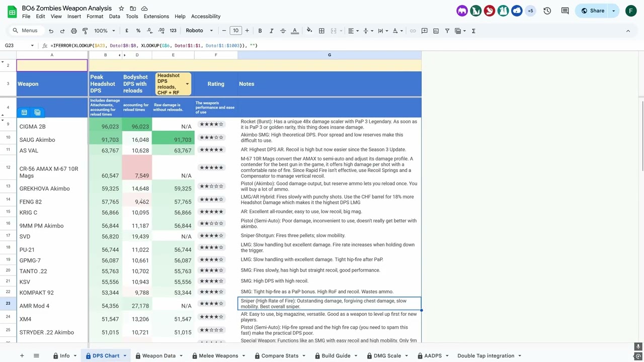Image resolution: width=644 pixels, height=362 pixels.
Task: Switch to the Double Tap integration tab
Action: point(486,355)
